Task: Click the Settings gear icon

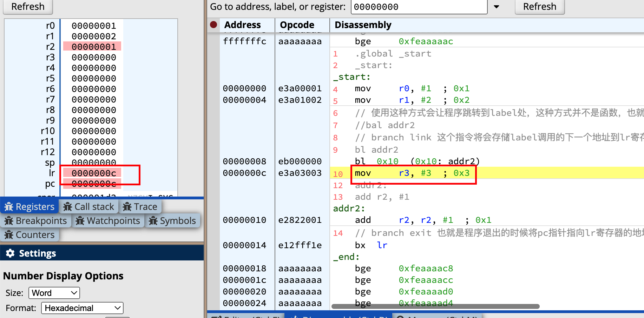Action: pos(10,253)
